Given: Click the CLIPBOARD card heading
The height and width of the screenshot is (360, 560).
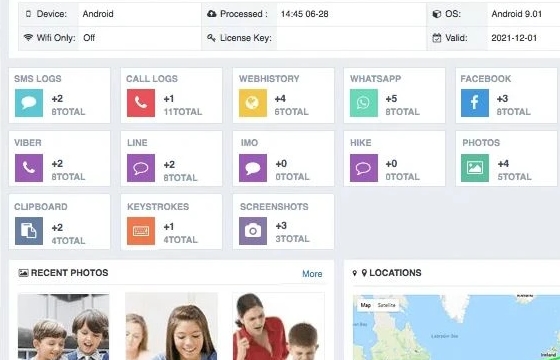Looking at the screenshot, I should (41, 207).
